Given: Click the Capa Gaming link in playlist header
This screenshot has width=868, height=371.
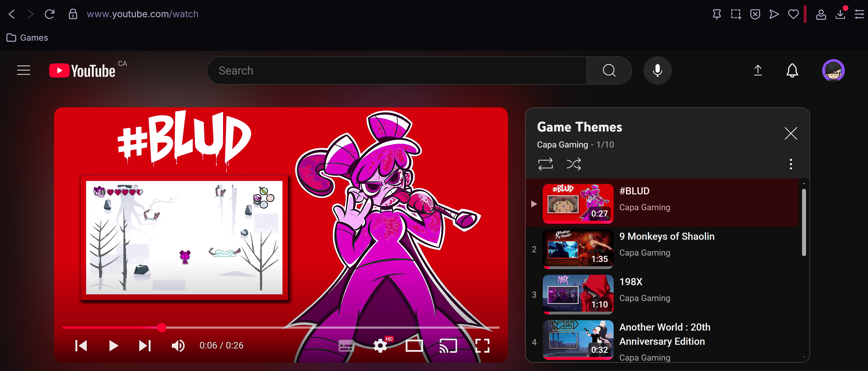Looking at the screenshot, I should [562, 144].
